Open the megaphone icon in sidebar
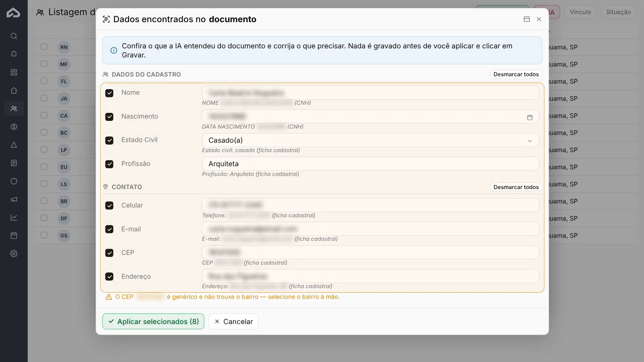This screenshot has height=362, width=644. [x=14, y=199]
